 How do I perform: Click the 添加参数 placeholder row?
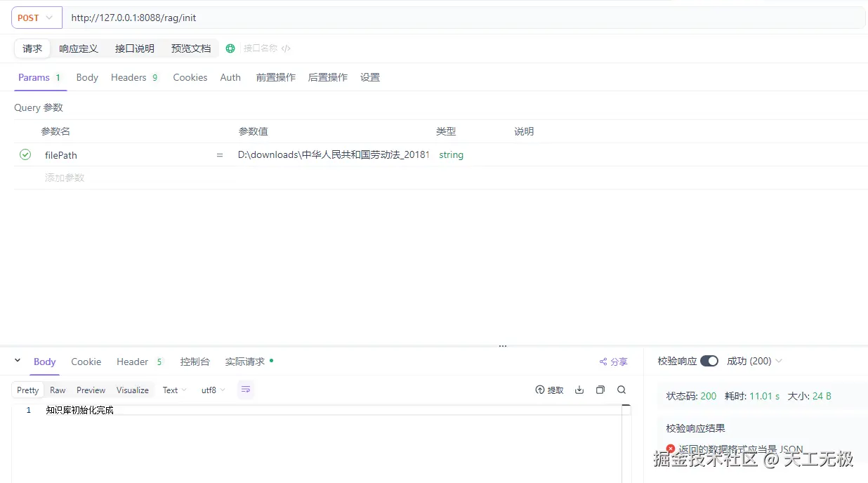click(x=65, y=178)
